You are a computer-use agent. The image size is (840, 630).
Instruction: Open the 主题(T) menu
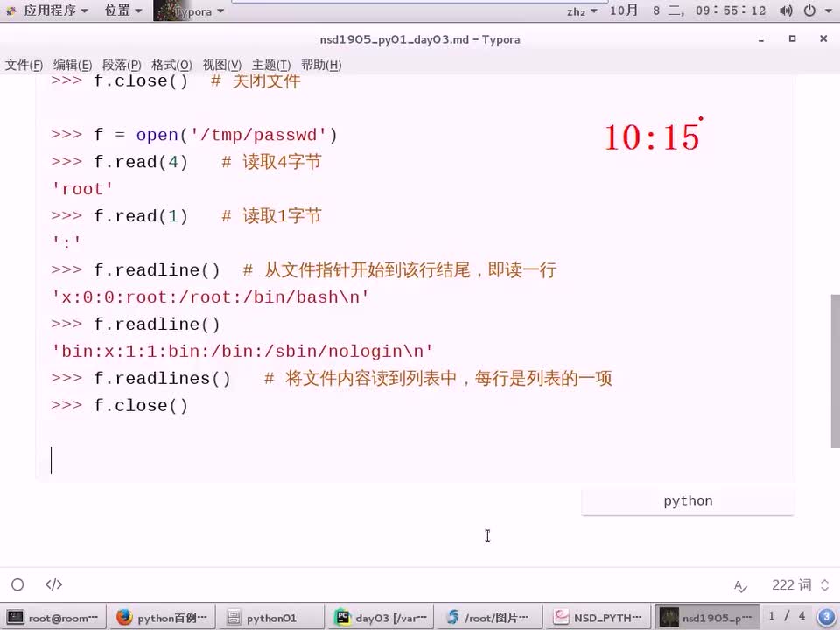(x=271, y=65)
